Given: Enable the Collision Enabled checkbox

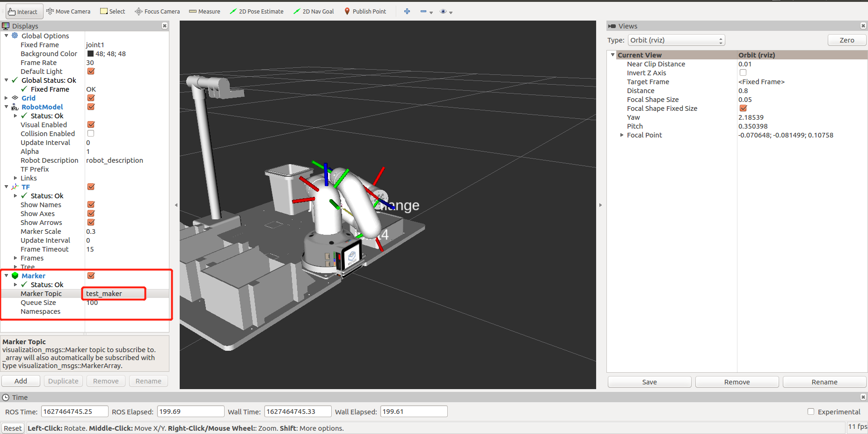Looking at the screenshot, I should pyautogui.click(x=91, y=133).
